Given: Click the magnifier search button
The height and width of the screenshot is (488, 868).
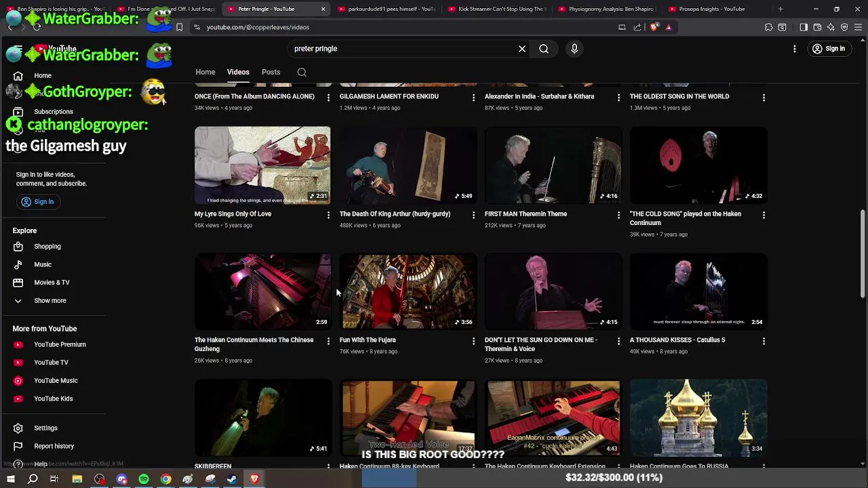Looking at the screenshot, I should point(544,49).
